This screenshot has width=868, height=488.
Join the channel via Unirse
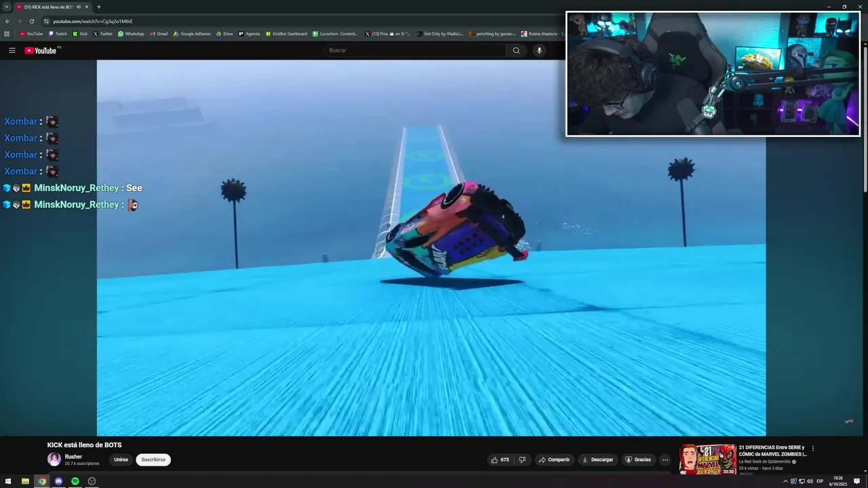click(121, 460)
